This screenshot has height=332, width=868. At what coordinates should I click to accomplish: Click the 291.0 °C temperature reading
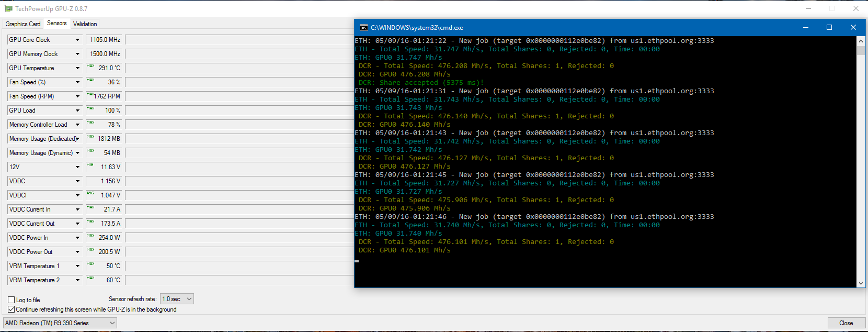104,68
